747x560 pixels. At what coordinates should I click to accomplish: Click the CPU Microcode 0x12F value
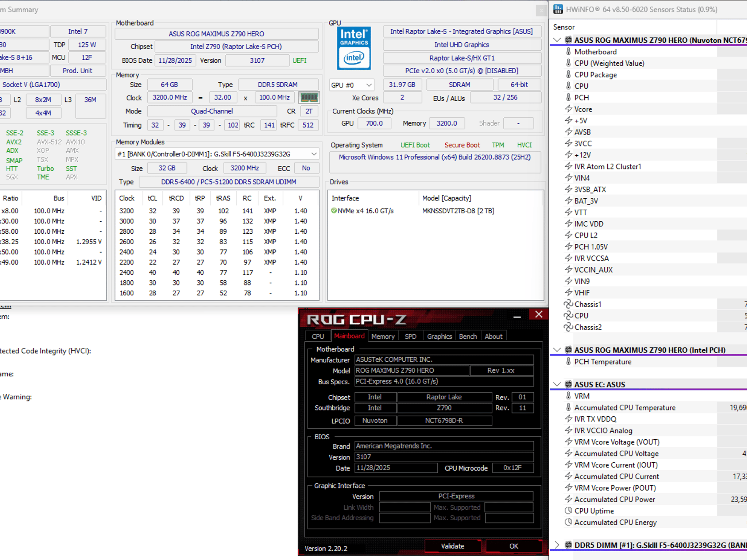coord(512,468)
